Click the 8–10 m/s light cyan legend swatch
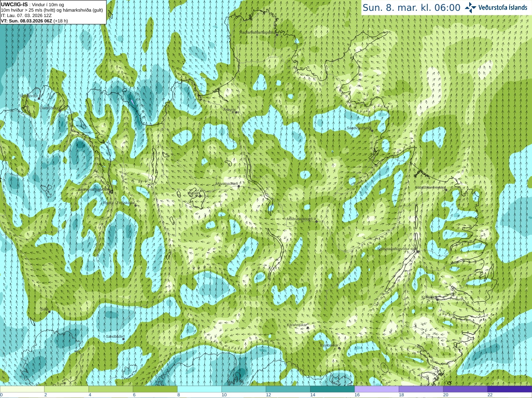 coord(199,389)
